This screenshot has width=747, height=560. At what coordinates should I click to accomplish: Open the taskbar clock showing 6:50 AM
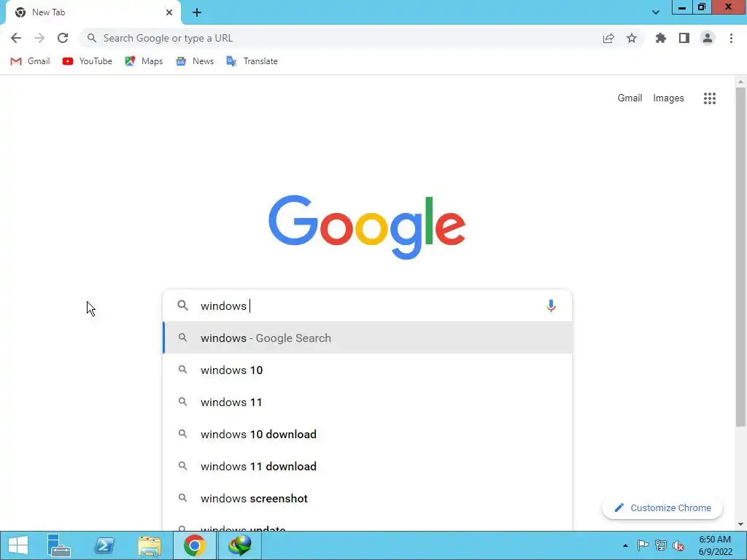click(715, 545)
